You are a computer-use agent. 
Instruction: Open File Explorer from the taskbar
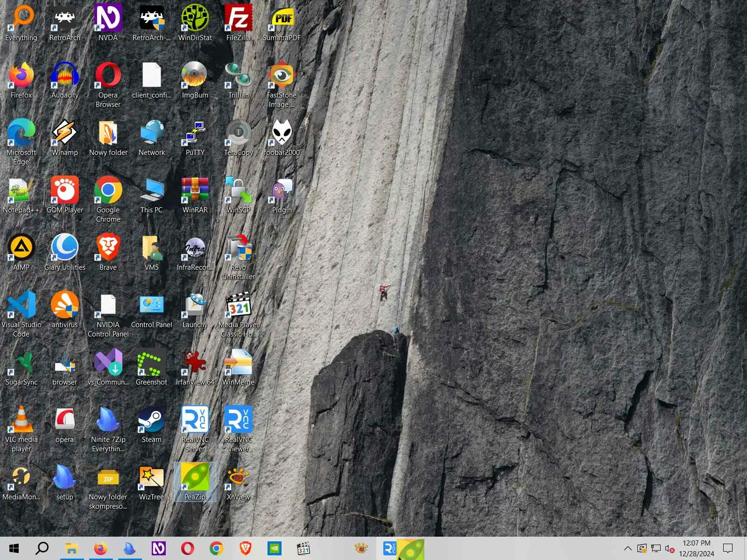tap(71, 548)
